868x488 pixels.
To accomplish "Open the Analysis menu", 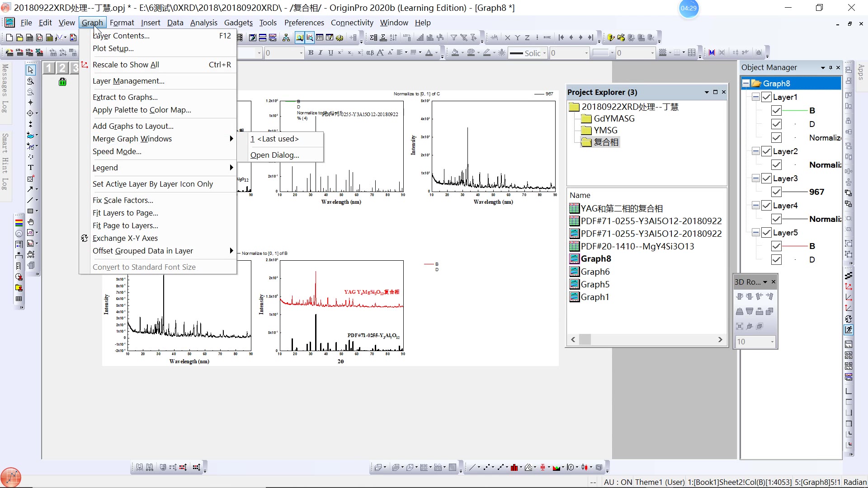I will pyautogui.click(x=203, y=23).
